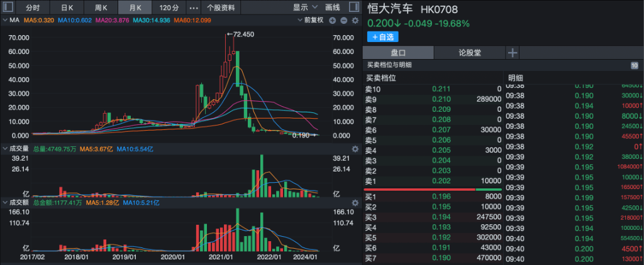Image resolution: width=644 pixels, height=265 pixels.
Task: Click the trade detail with volume 1084000
Action: [x=629, y=168]
